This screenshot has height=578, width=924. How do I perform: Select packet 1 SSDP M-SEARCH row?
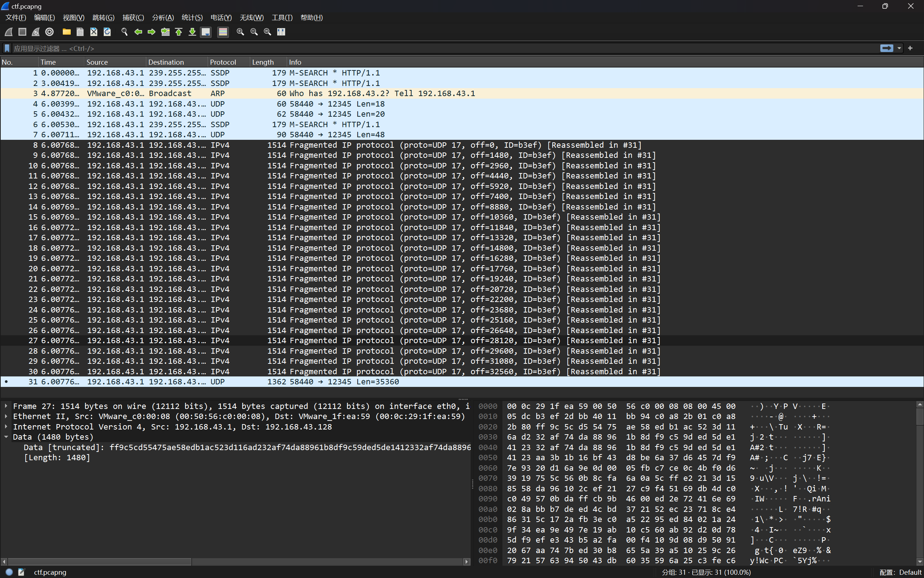click(x=462, y=73)
